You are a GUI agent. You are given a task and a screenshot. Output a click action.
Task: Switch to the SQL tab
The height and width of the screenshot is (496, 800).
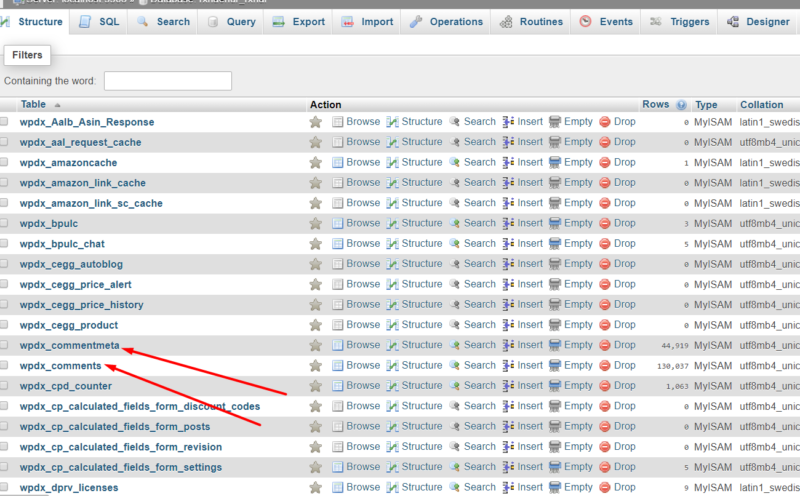coord(99,22)
